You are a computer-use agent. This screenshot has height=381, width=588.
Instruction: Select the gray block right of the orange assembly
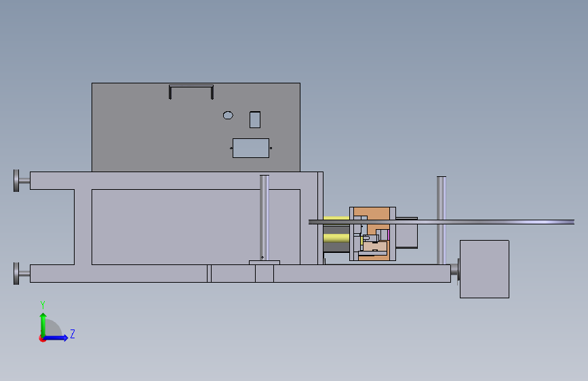[407, 233]
